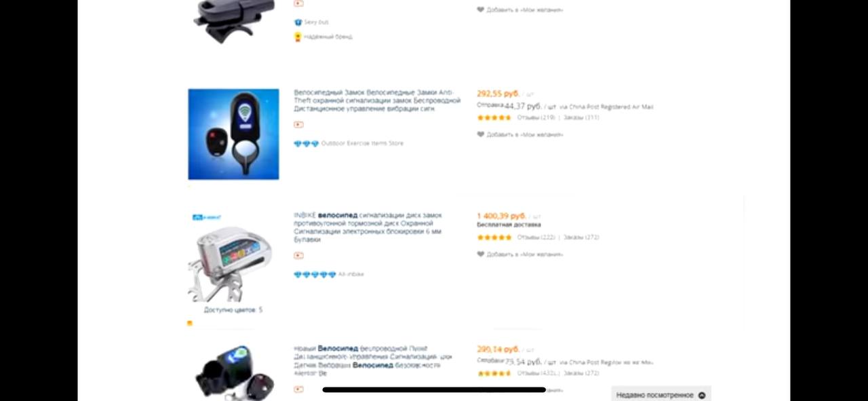Image resolution: width=868 pixels, height=401 pixels.
Task: Click the heart wishlist icon at the very top
Action: coord(480,9)
